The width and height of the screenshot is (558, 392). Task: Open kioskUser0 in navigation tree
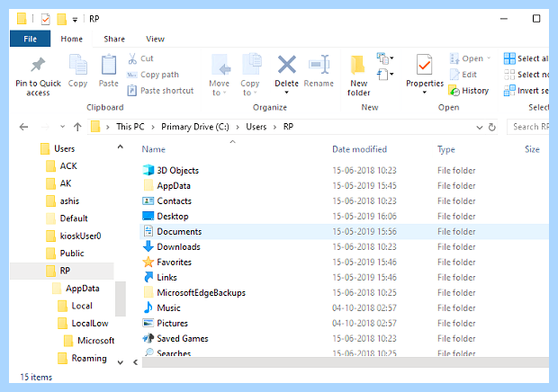[74, 236]
